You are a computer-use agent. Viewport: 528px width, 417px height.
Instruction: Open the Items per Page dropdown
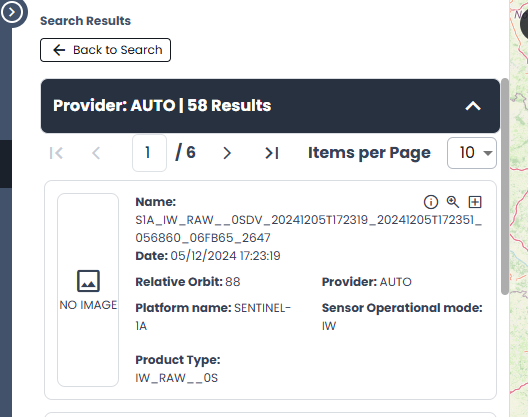point(471,153)
